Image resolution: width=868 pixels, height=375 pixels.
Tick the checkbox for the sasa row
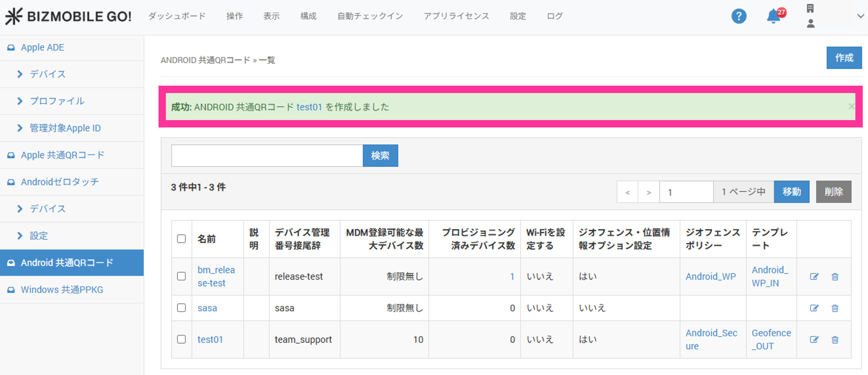point(181,308)
